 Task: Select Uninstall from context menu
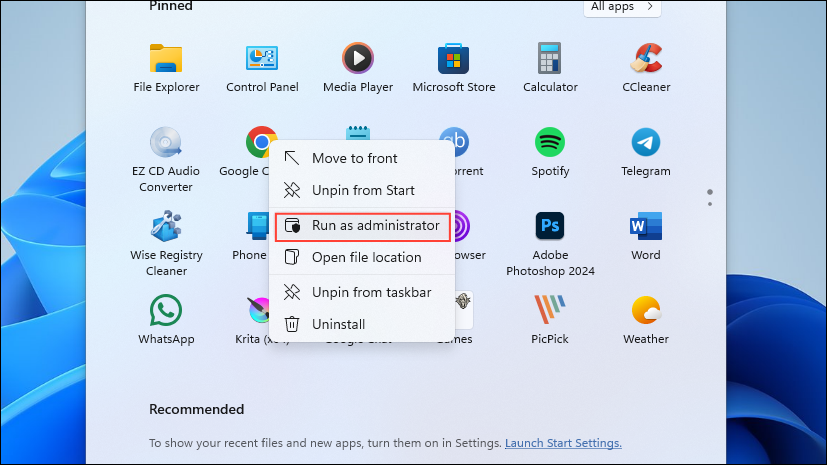point(362,324)
